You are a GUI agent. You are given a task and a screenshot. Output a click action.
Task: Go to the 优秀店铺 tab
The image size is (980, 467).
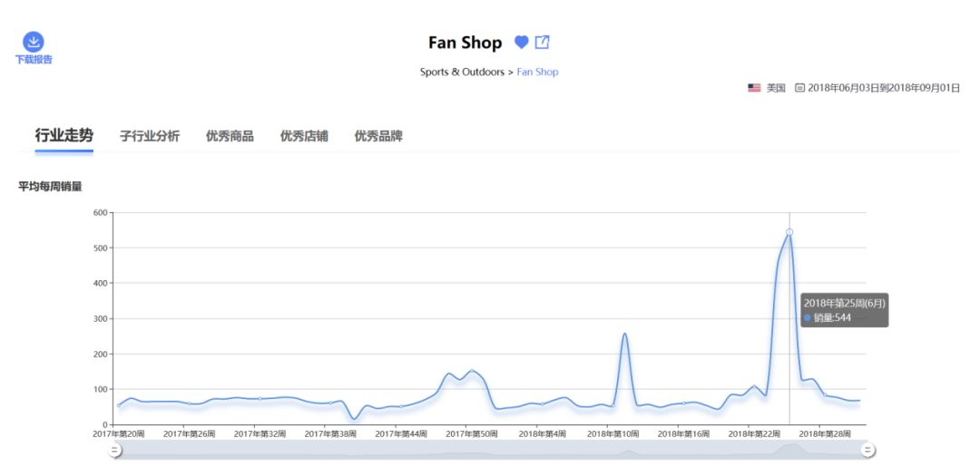pyautogui.click(x=304, y=136)
